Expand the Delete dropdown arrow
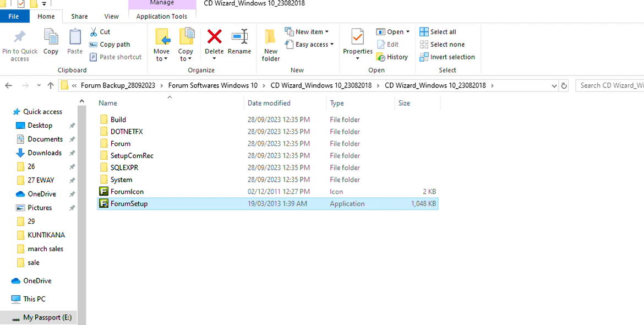Image resolution: width=644 pixels, height=325 pixels. click(214, 59)
